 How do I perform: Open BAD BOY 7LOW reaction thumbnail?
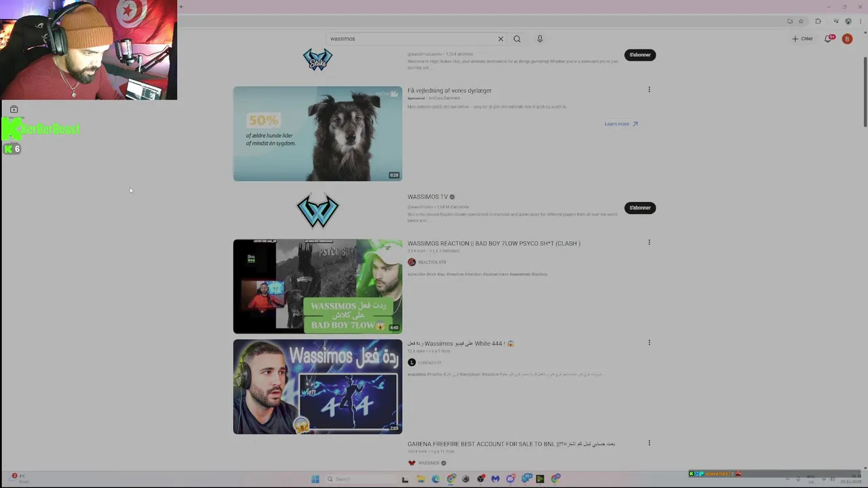[317, 286]
